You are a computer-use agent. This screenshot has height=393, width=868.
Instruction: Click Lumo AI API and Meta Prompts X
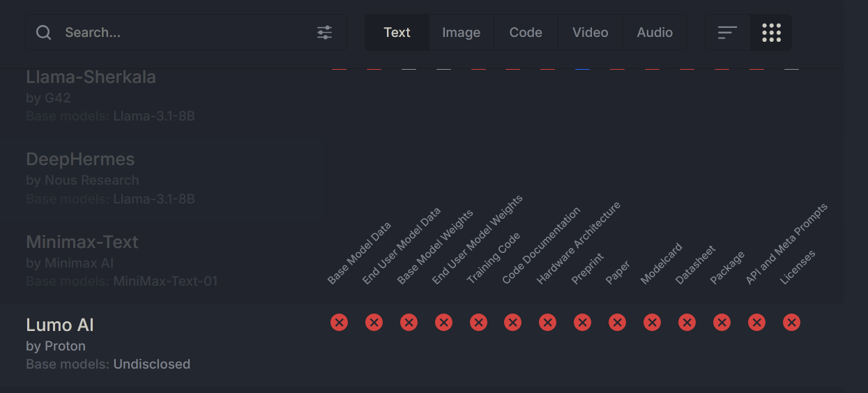click(757, 322)
